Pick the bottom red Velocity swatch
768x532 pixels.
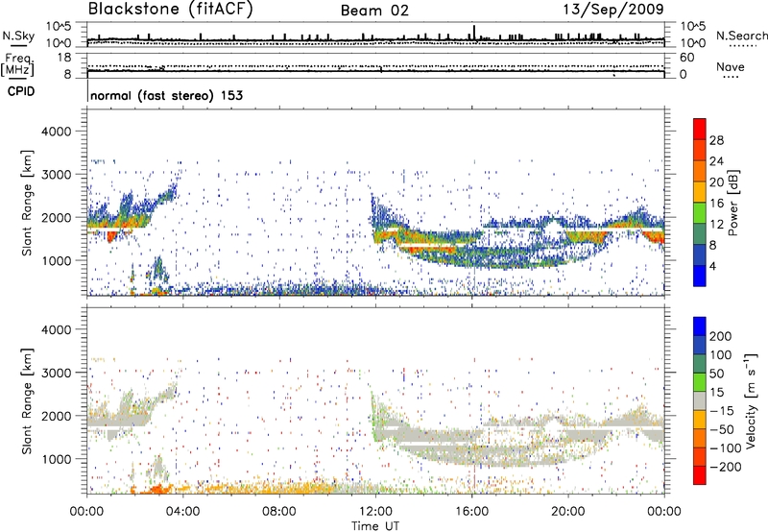coord(700,475)
